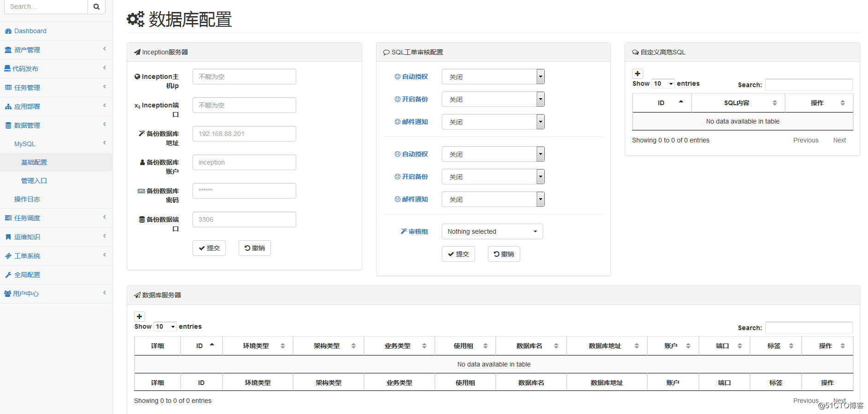Click the 任务管理 table icon
This screenshot has height=414, width=868.
click(8, 87)
